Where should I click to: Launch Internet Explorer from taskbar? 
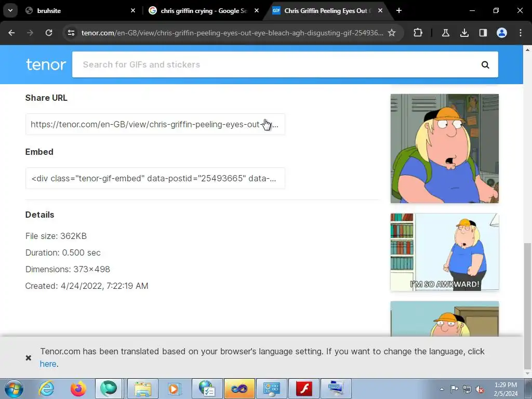46,389
